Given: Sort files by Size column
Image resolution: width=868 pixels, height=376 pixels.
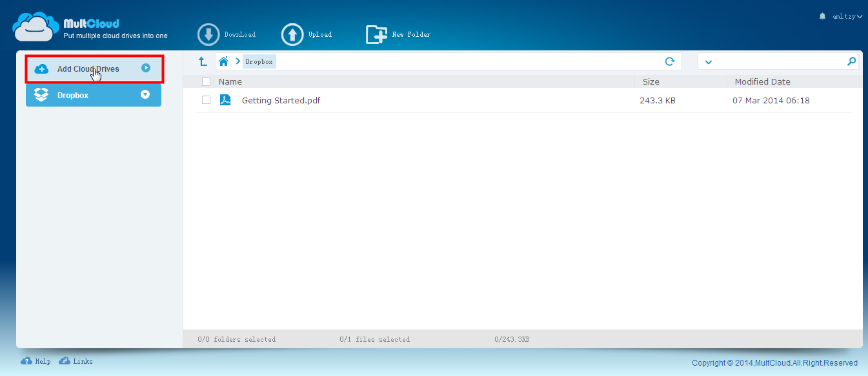Looking at the screenshot, I should click(x=651, y=81).
